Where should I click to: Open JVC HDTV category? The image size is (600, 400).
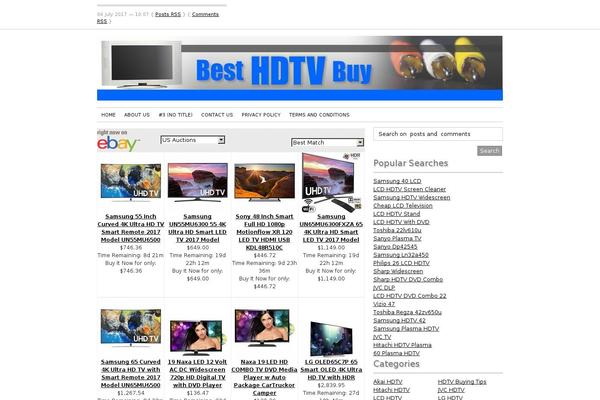click(x=451, y=390)
